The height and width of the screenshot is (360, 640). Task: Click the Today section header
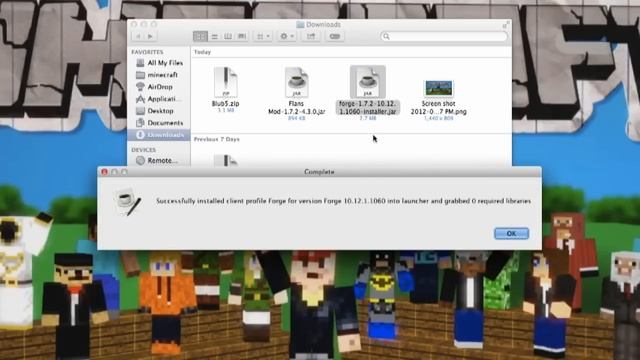(202, 52)
